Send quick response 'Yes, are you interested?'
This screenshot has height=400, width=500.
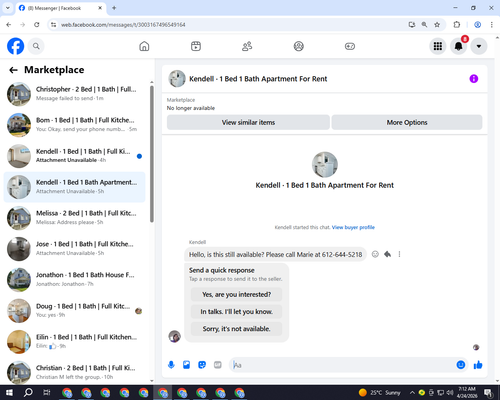click(236, 294)
